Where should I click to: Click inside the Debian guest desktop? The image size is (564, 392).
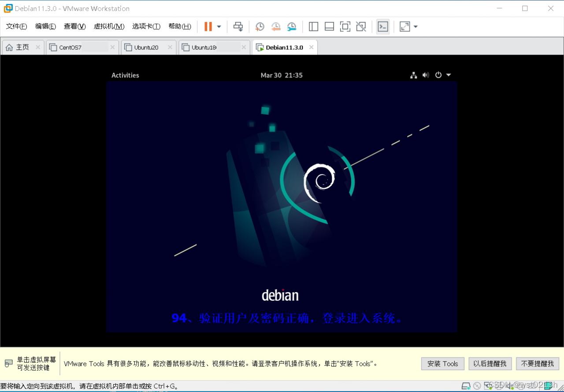pos(282,200)
